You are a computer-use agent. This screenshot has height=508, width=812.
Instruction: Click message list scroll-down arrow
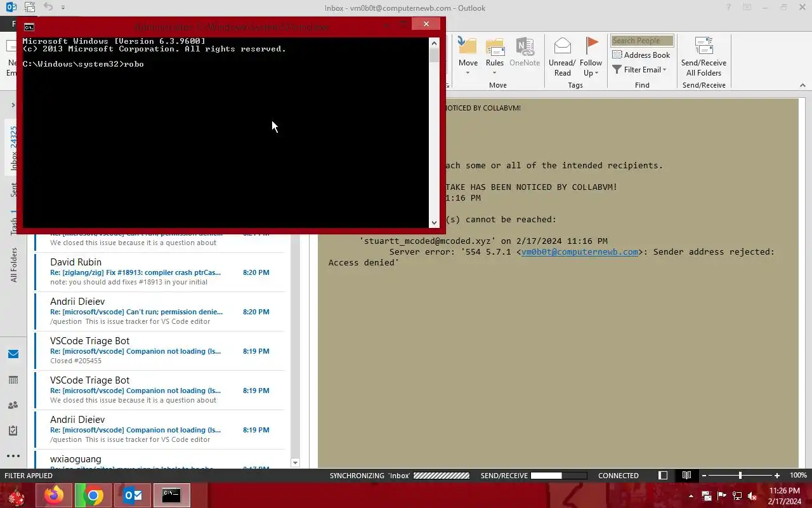pyautogui.click(x=295, y=463)
